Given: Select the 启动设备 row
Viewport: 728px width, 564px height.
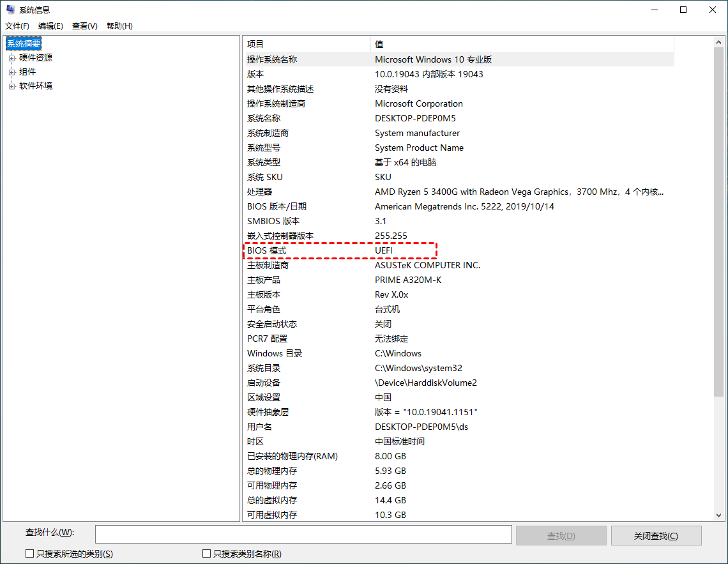Looking at the screenshot, I should (459, 383).
